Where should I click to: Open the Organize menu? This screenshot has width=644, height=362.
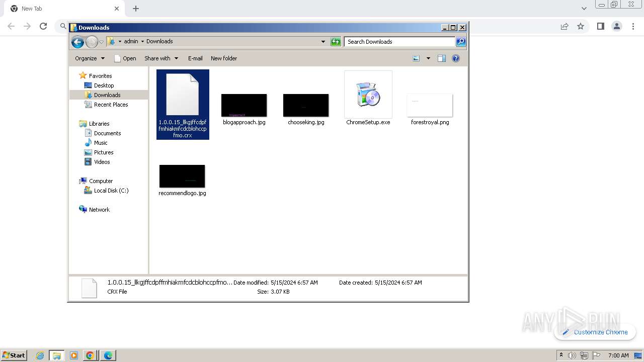pyautogui.click(x=90, y=58)
